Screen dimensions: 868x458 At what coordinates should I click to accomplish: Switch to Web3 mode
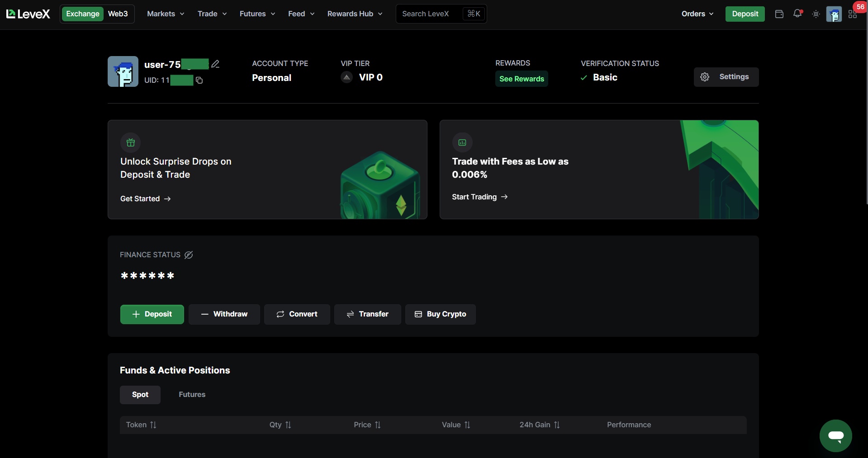point(118,14)
